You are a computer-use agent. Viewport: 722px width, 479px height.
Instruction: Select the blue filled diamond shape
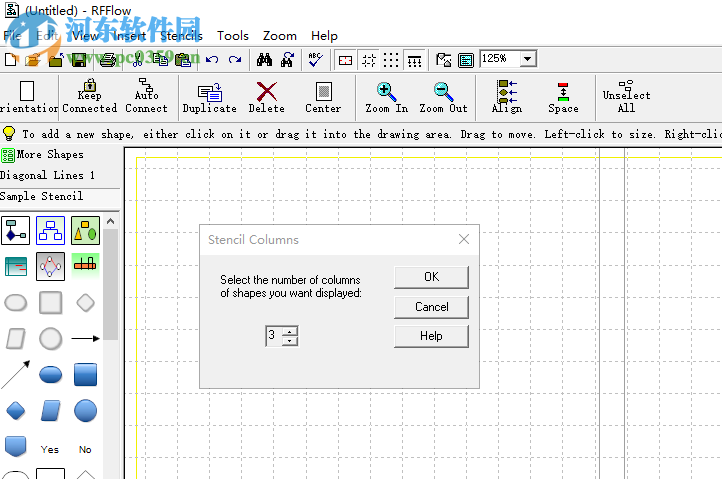[x=16, y=411]
